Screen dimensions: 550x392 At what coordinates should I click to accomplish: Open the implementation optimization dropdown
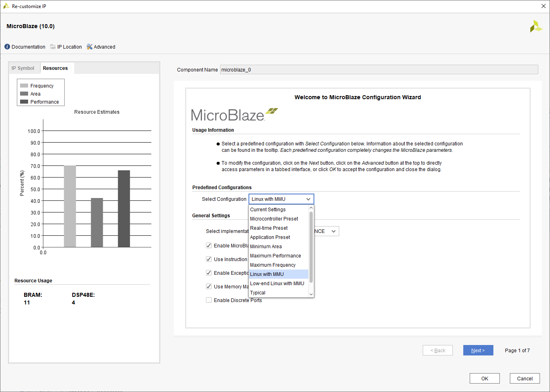point(333,231)
